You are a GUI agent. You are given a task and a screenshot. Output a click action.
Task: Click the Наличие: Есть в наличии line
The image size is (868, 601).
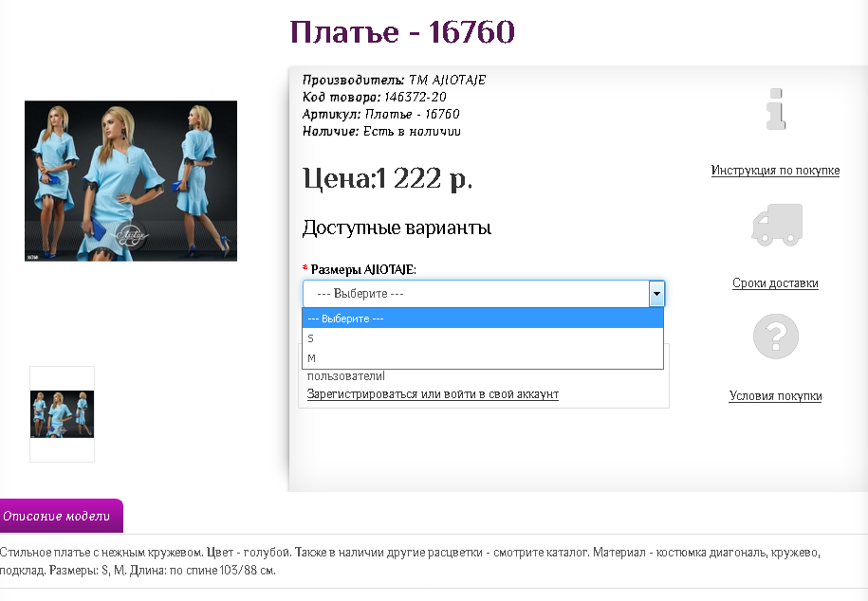[381, 131]
